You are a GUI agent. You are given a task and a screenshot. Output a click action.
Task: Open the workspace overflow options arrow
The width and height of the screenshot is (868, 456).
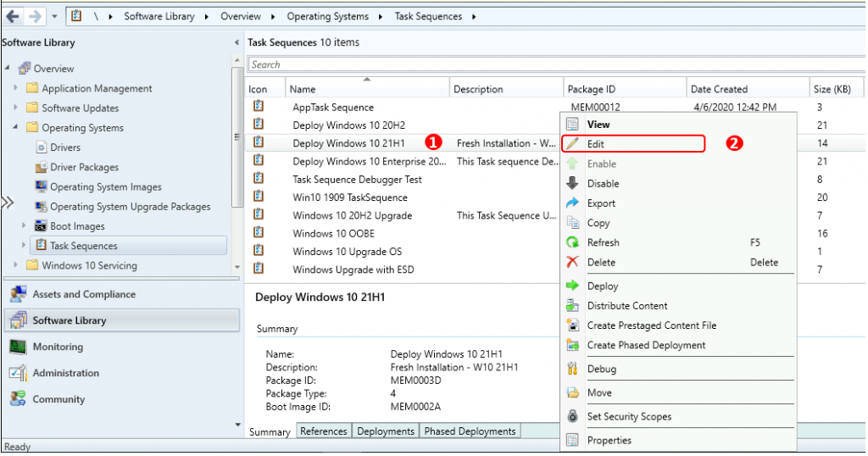pos(237,425)
